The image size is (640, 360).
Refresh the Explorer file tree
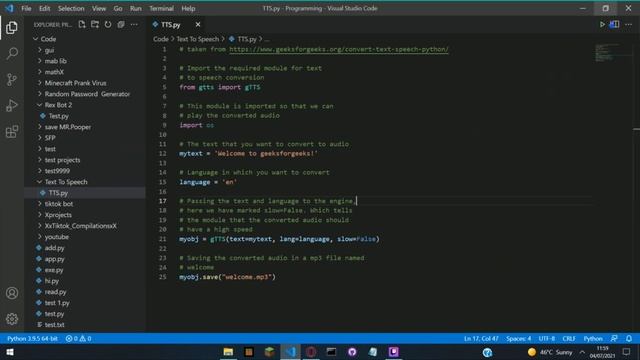tap(108, 24)
